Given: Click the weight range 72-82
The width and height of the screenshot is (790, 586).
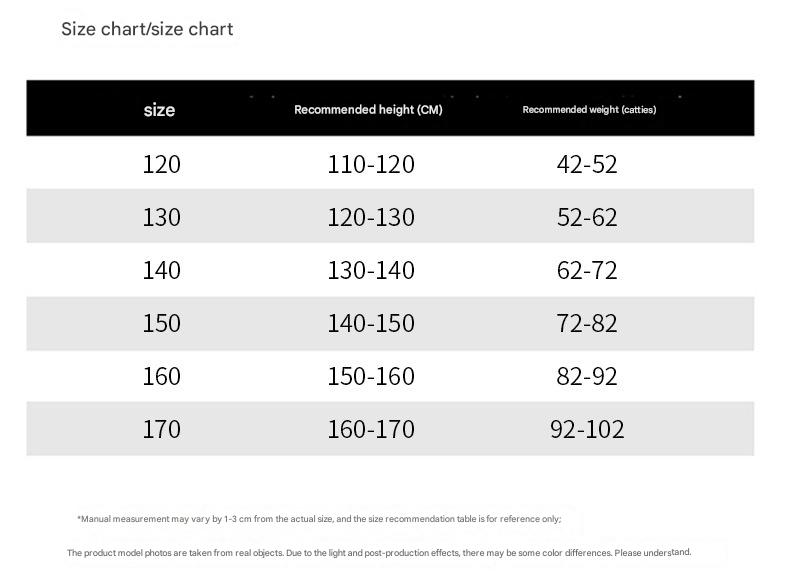Looking at the screenshot, I should [x=587, y=323].
